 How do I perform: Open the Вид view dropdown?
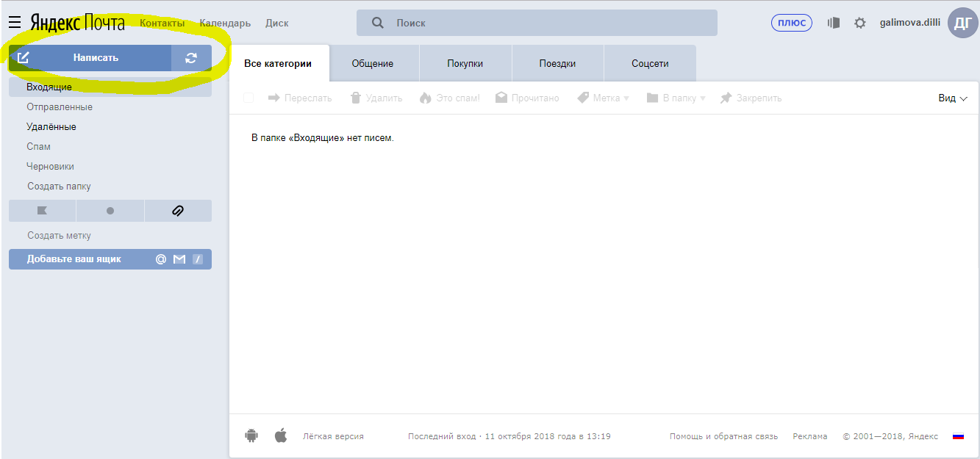click(x=953, y=98)
